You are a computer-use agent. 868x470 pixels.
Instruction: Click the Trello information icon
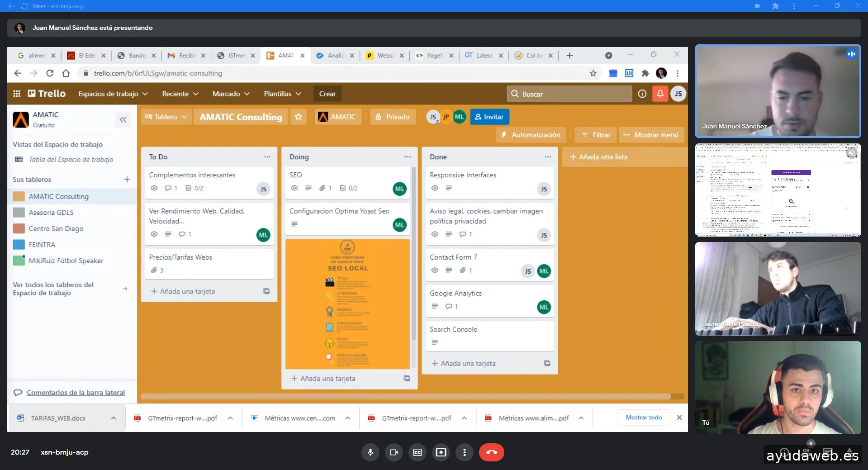pos(642,94)
